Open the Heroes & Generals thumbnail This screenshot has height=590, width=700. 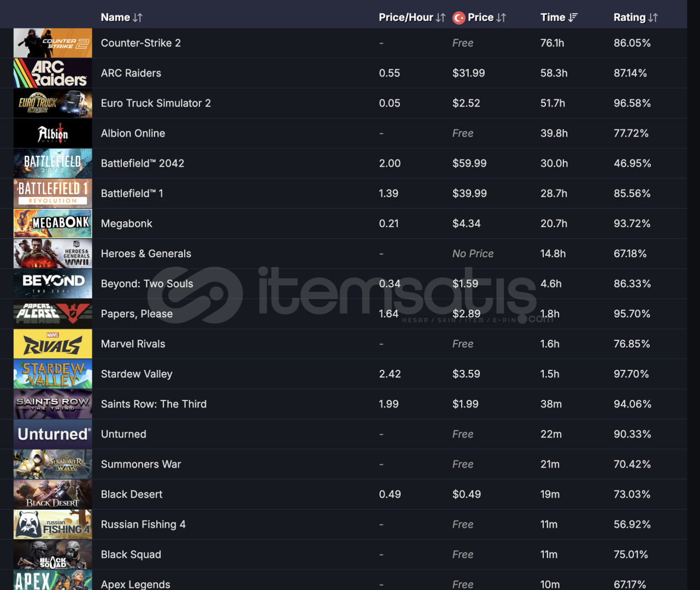pyautogui.click(x=53, y=253)
